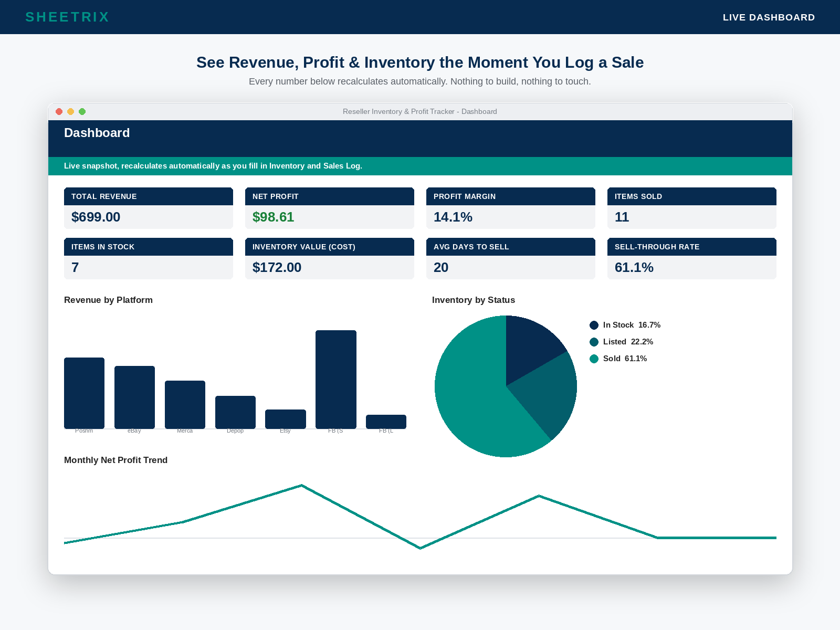Viewport: 840px width, 630px height.
Task: Click the Items Sold card
Action: 692,208
